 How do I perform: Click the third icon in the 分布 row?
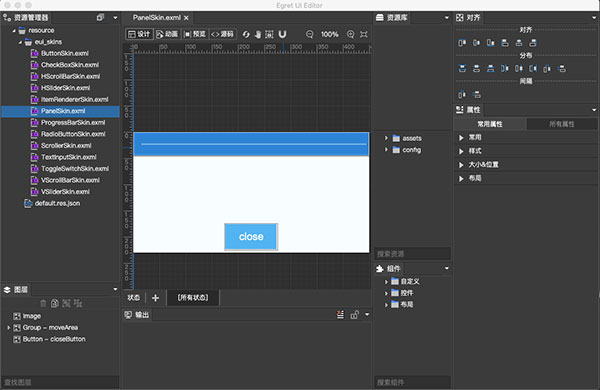click(x=491, y=69)
